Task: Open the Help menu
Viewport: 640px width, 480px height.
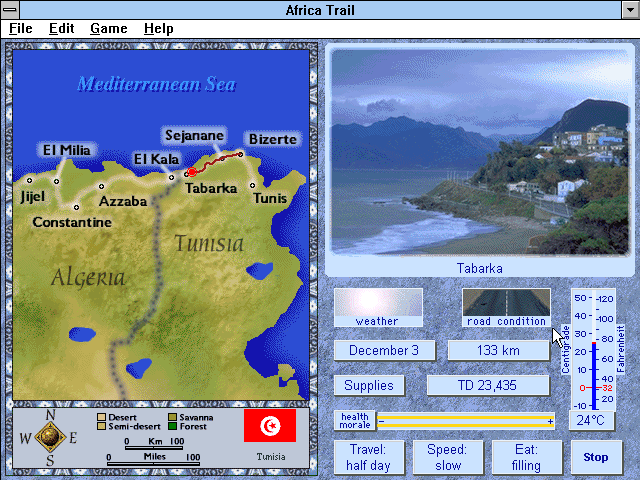Action: 159,29
